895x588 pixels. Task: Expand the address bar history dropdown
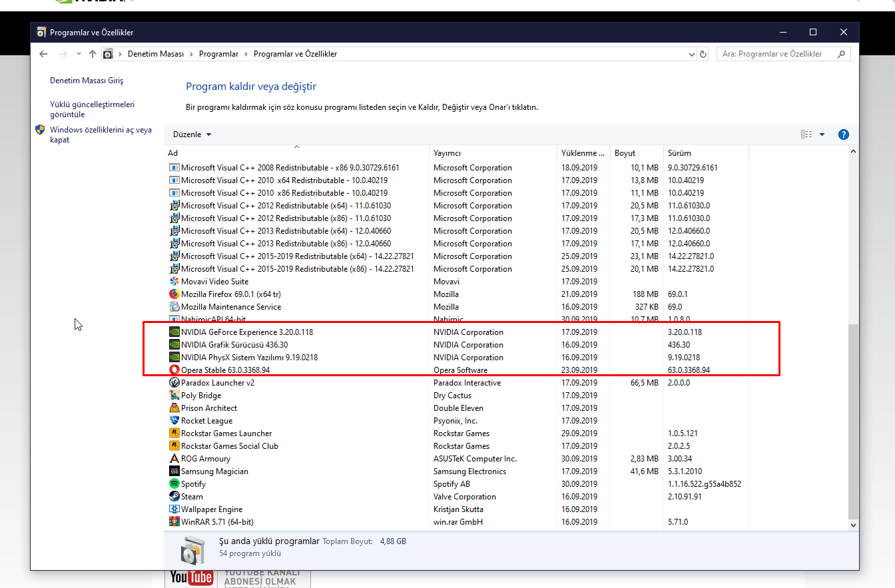691,54
